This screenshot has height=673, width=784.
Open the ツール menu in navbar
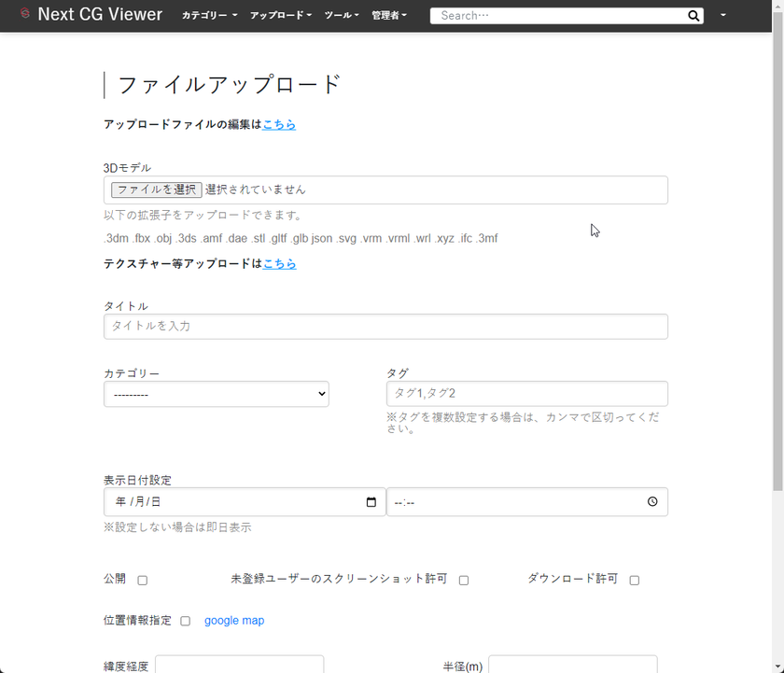pos(342,16)
